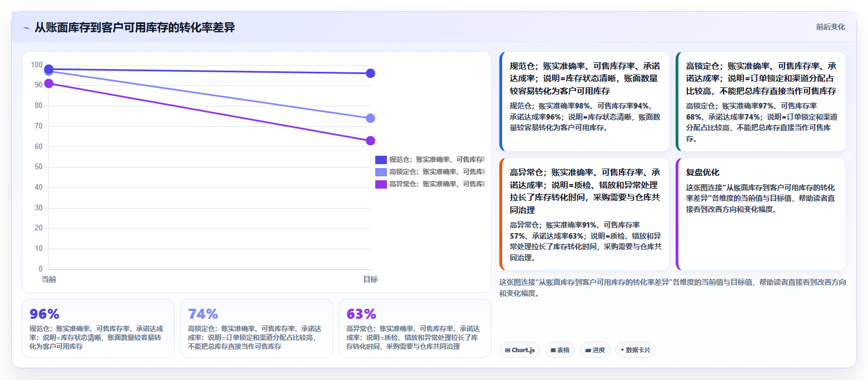The height and width of the screenshot is (380, 868).
Task: Click the 高异常仓 target data point at 63
Action: pyautogui.click(x=370, y=141)
